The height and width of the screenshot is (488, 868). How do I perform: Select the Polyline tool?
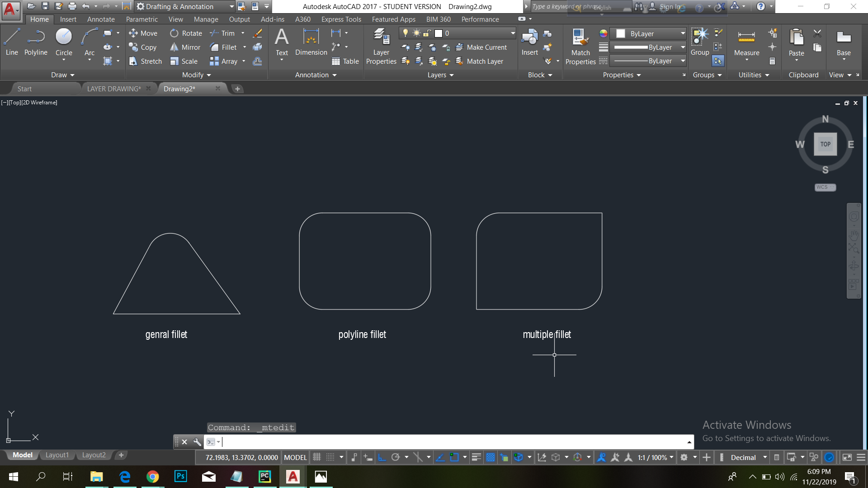36,42
